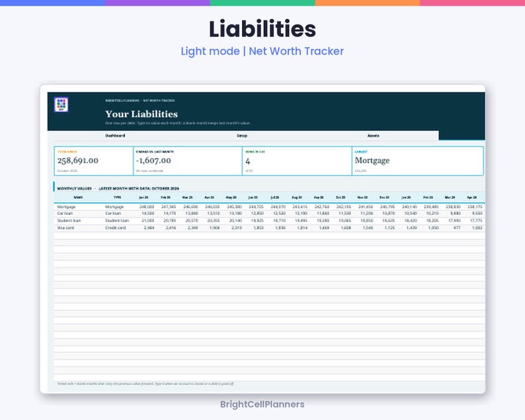Click the Mortgage cell in the TYPE column
The image size is (525, 420).
coord(114,207)
